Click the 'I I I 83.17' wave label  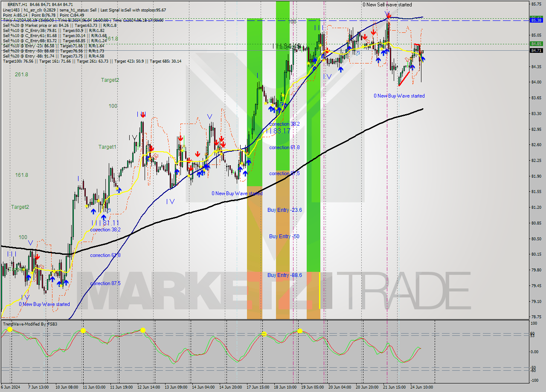pyautogui.click(x=276, y=131)
